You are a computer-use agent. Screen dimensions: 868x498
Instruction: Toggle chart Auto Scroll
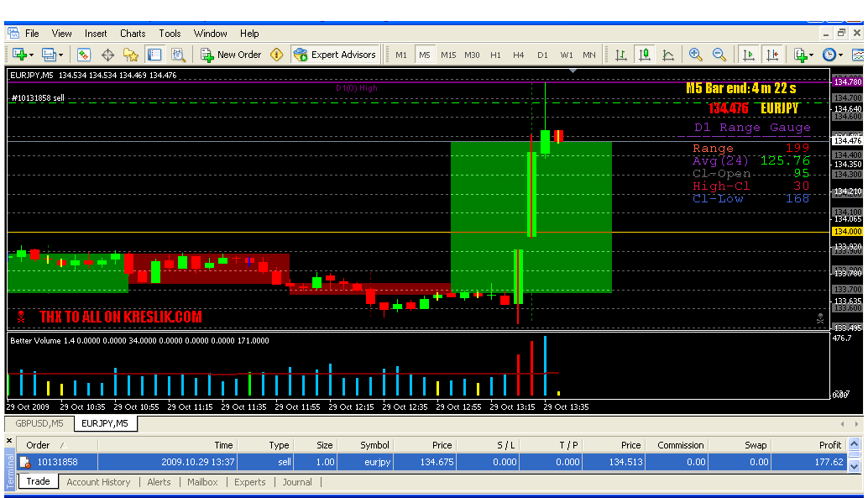[748, 55]
